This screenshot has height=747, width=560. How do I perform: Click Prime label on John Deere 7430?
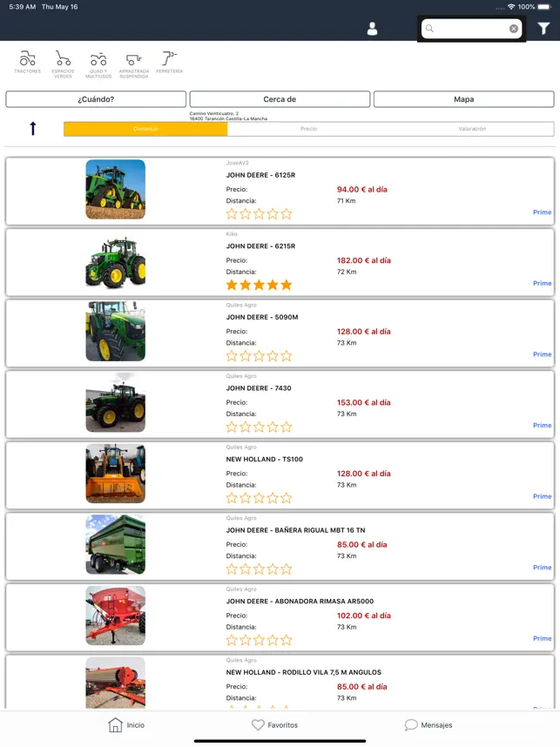pyautogui.click(x=542, y=425)
